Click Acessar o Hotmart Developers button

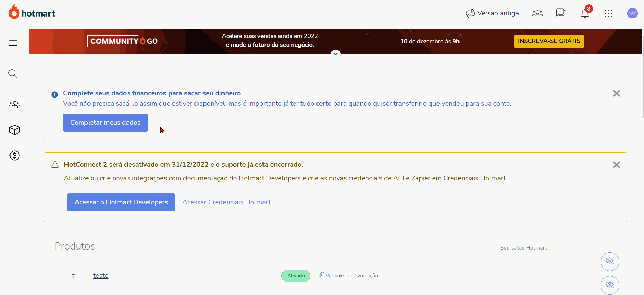pos(121,202)
